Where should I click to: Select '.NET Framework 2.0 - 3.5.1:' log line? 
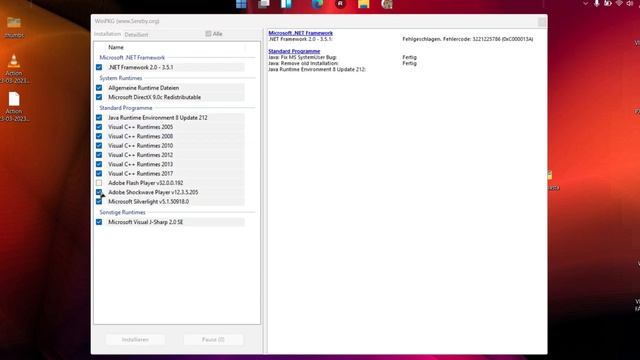coord(300,39)
